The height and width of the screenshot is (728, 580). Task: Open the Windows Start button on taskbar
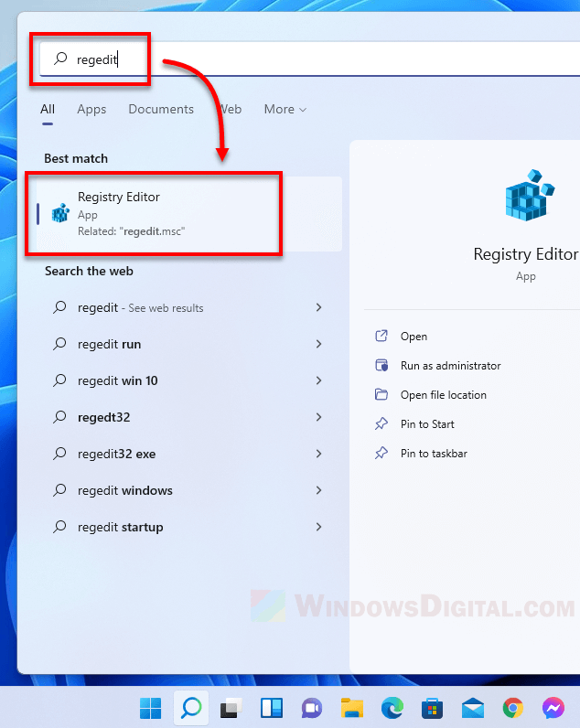click(150, 708)
